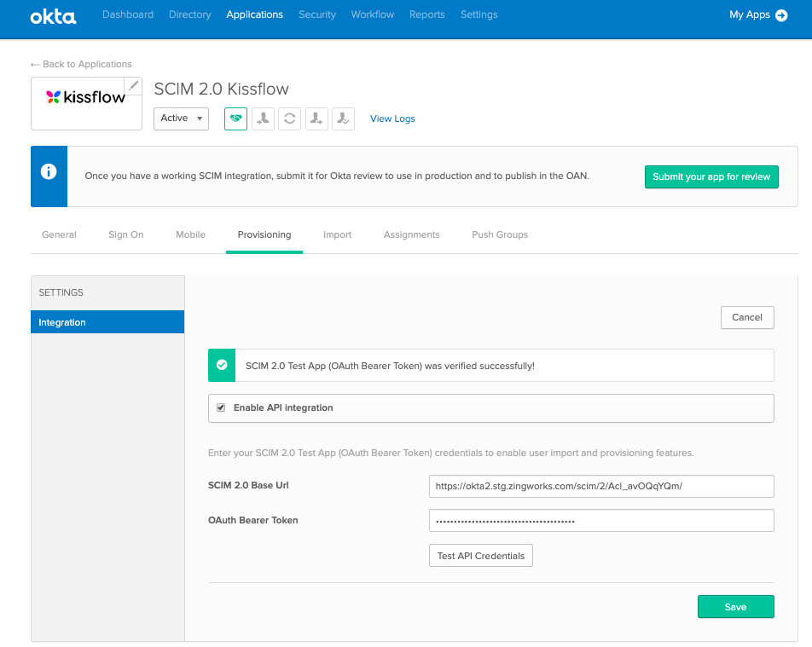This screenshot has width=812, height=647.
Task: Click the SCIM 2.0 Base Url label
Action: (248, 485)
